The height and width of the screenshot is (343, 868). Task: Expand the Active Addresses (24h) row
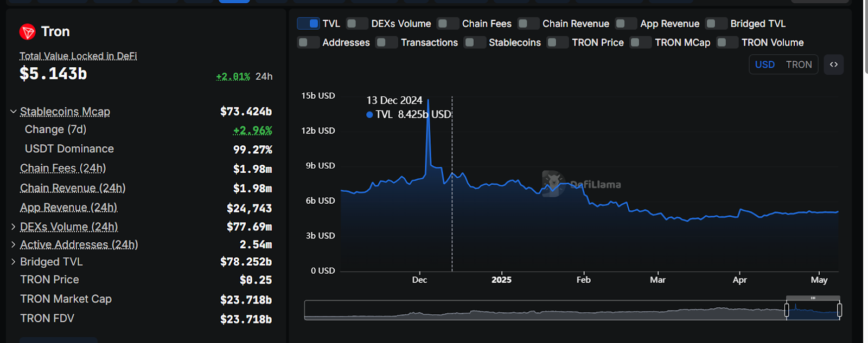14,244
